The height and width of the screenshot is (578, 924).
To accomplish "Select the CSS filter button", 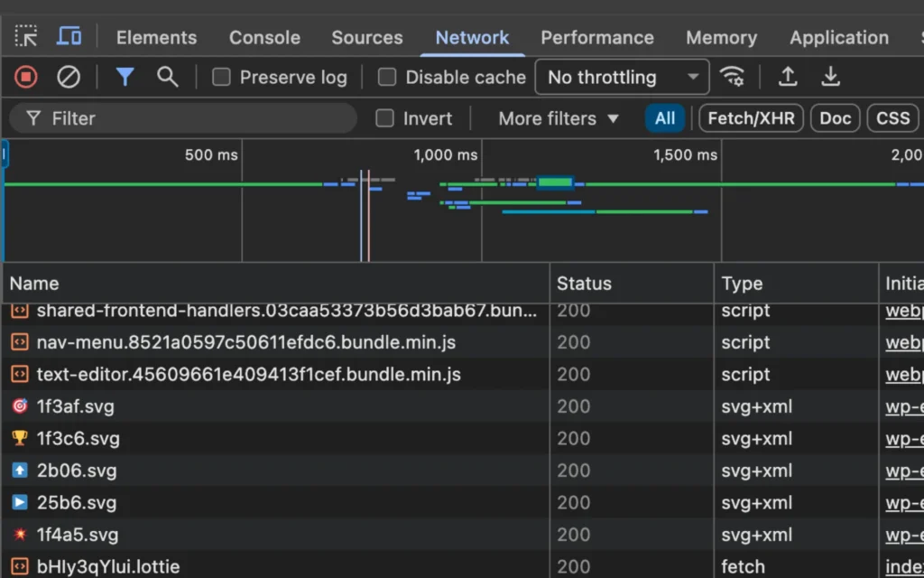I will (892, 118).
